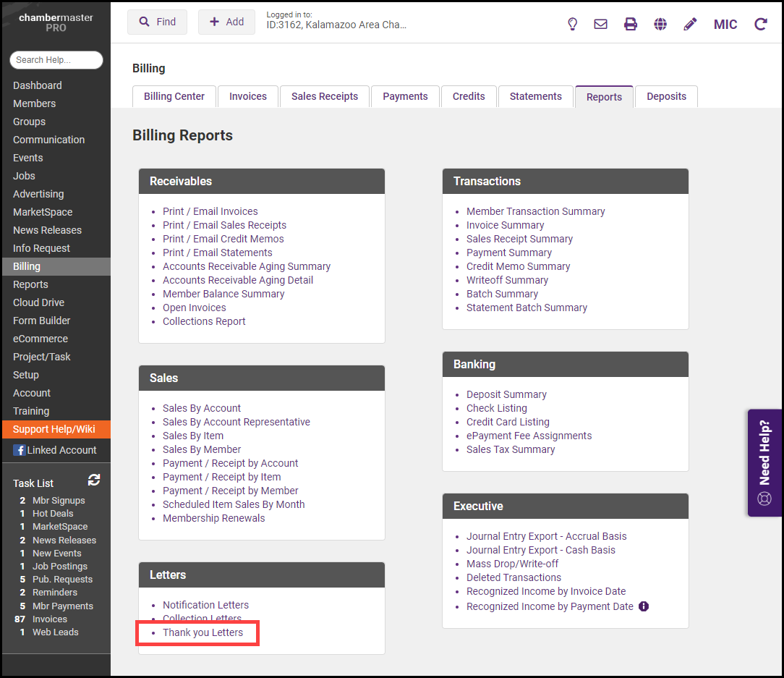Open the Thank you Letters report

tap(203, 632)
